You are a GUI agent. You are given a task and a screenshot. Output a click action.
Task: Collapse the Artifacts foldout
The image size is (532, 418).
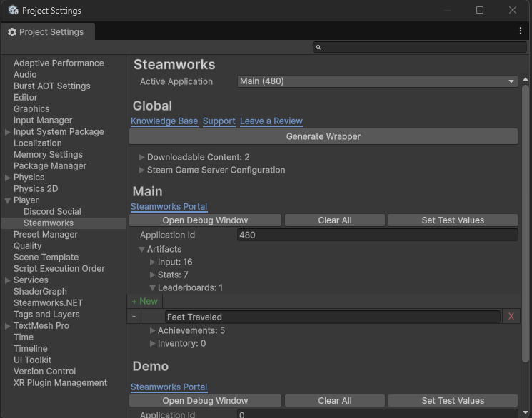tap(142, 249)
